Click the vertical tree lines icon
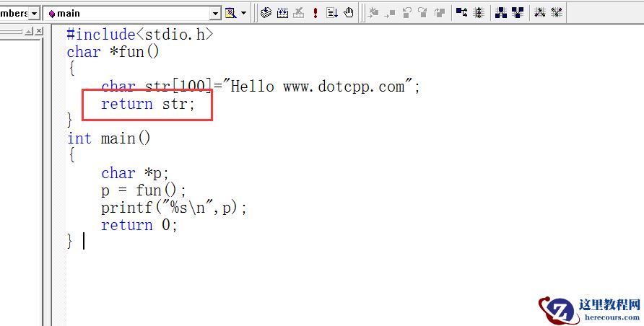The image size is (644, 326). [x=479, y=13]
